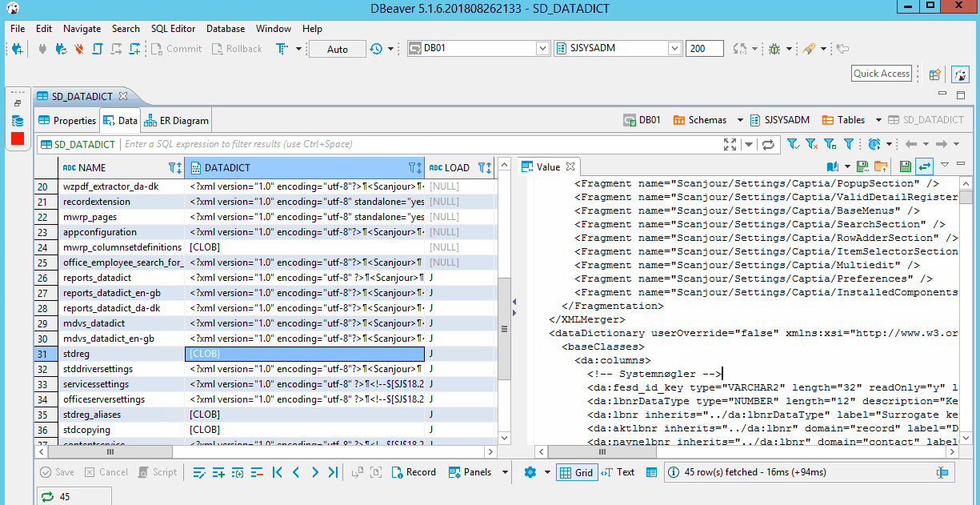The height and width of the screenshot is (505, 980).
Task: Click the green bug debug icon
Action: coord(774,49)
